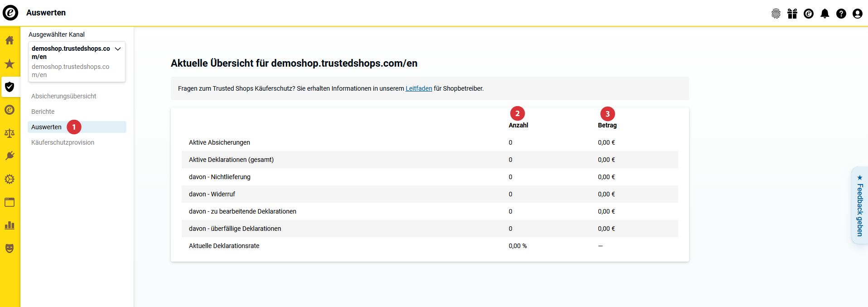Click davon - zu bearbeitende Deklarationen label
Screen dimensions: 868x307
[242, 211]
